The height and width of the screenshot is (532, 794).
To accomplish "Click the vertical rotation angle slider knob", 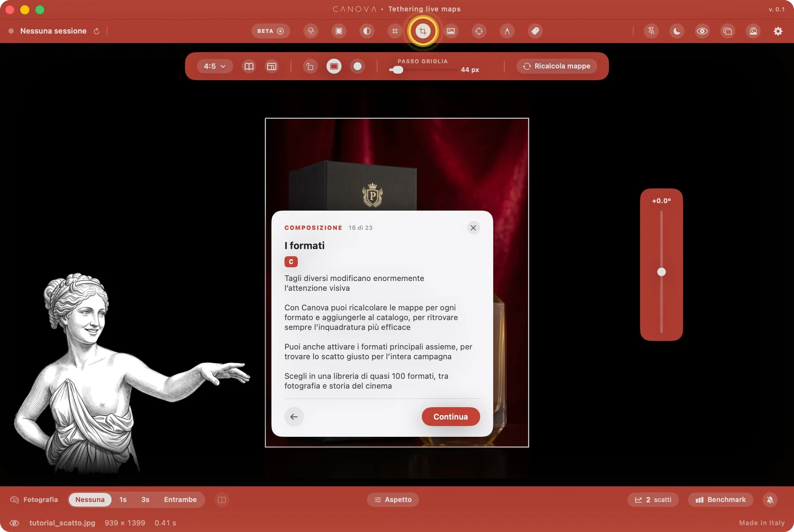I will pos(661,272).
